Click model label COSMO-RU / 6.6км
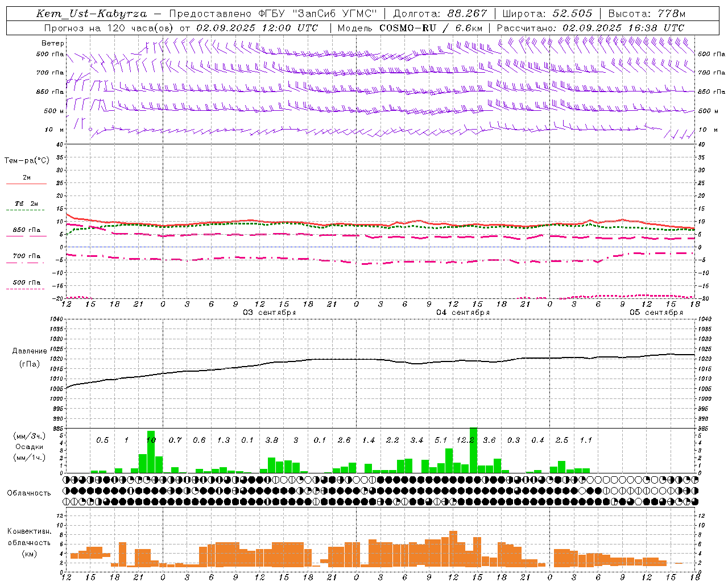The image size is (728, 582). [431, 28]
